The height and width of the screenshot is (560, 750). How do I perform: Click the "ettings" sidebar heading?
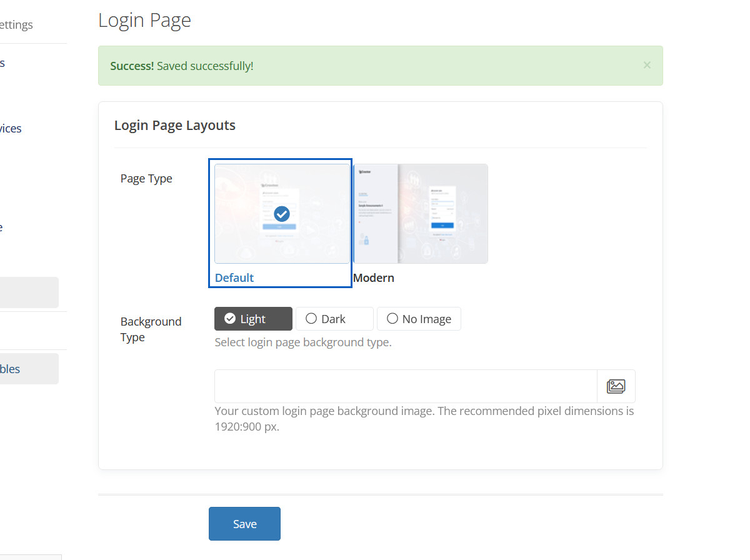pyautogui.click(x=17, y=25)
